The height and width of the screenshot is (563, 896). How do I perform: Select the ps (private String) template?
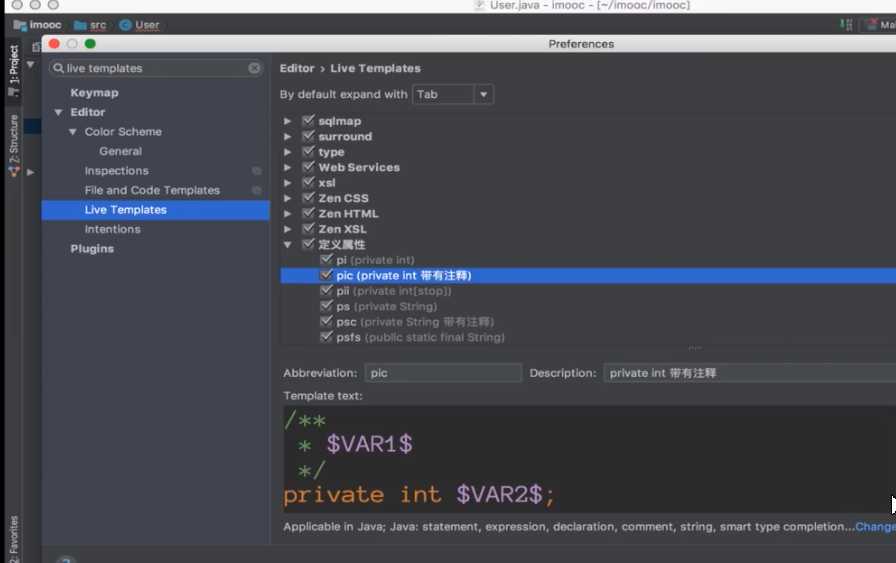coord(386,306)
